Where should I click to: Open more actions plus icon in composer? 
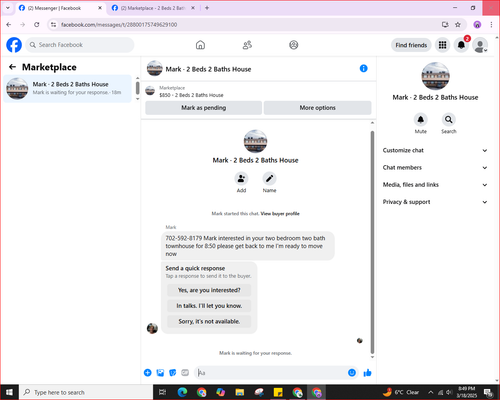148,373
